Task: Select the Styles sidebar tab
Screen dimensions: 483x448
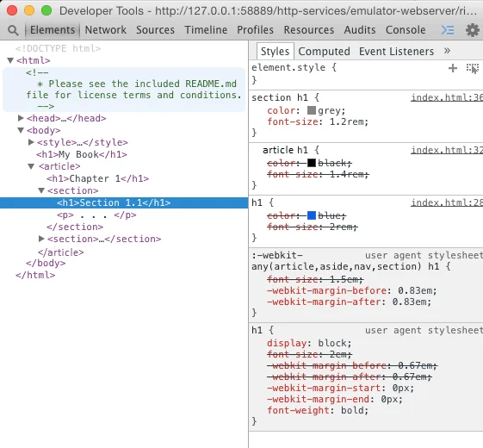Action: pos(275,51)
